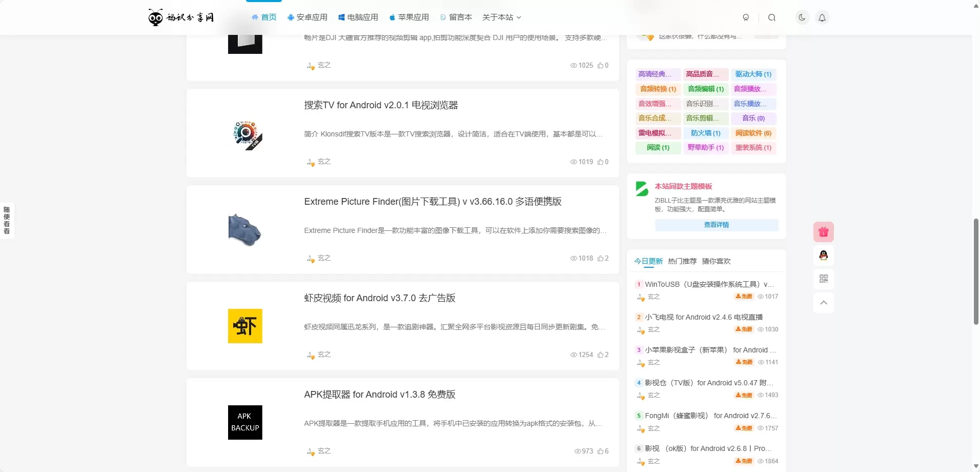Toggle dark mode moon icon
Screen dimensions: 980x472
(802, 17)
